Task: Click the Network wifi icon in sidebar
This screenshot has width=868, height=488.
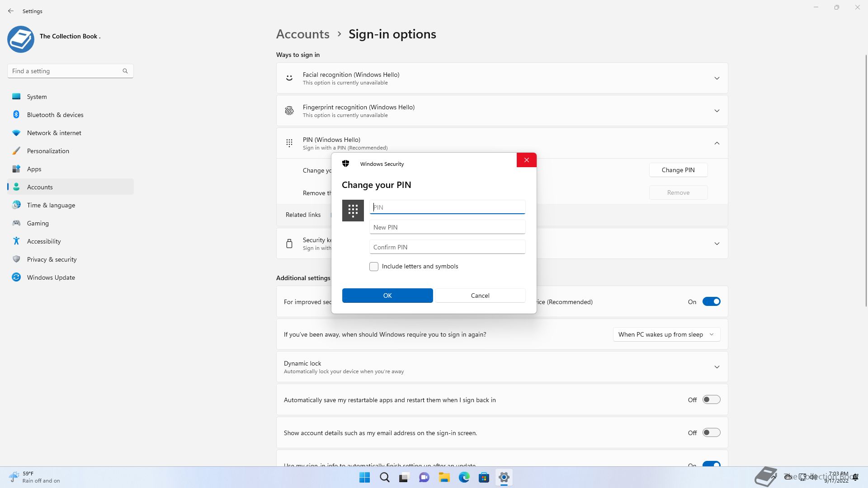Action: 16,133
